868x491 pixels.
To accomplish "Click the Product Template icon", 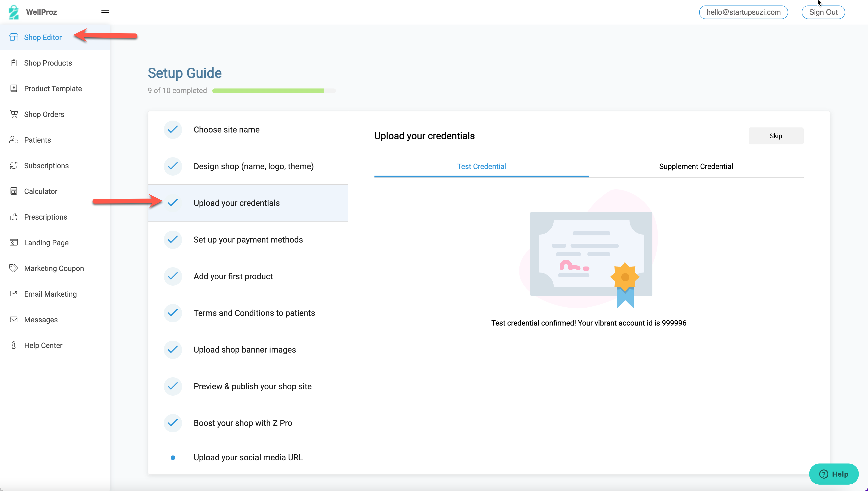I will pyautogui.click(x=14, y=88).
